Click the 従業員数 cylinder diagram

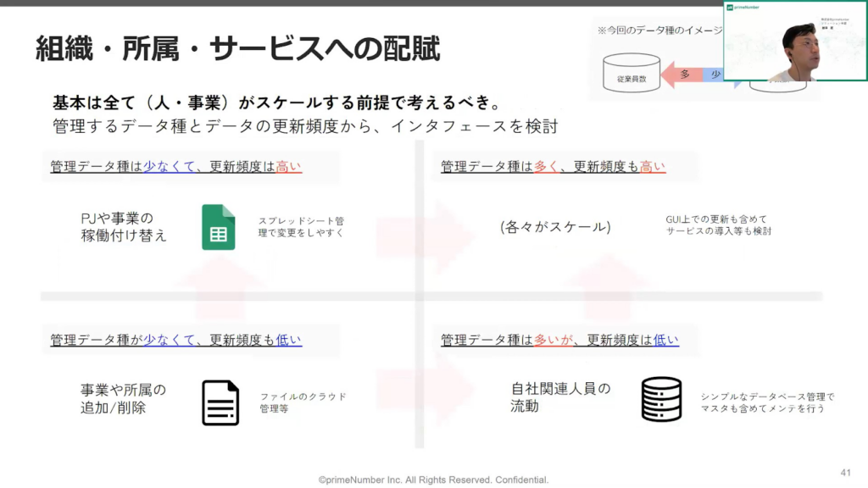tap(630, 74)
